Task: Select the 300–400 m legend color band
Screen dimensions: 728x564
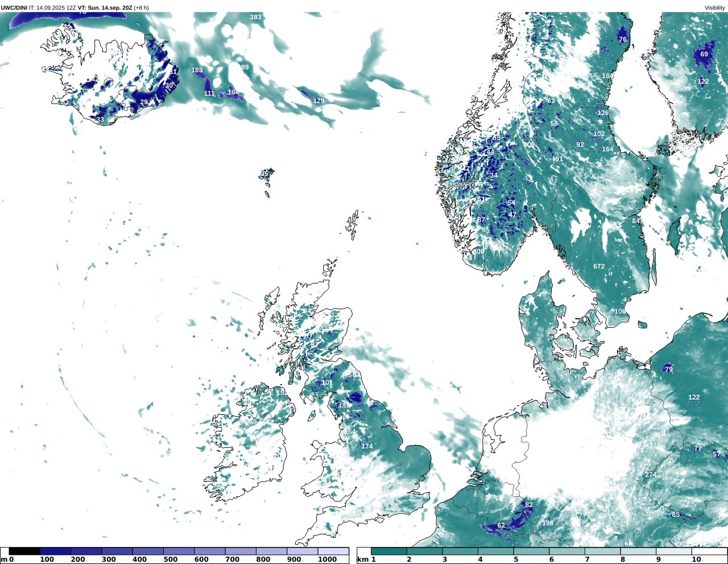Action: point(117,551)
